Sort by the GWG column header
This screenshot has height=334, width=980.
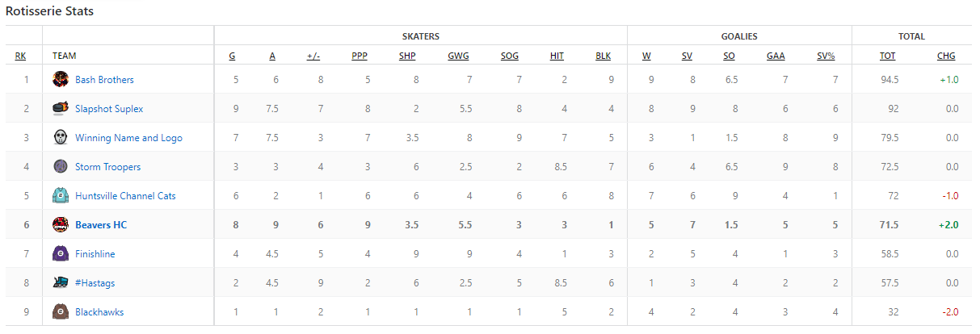(458, 56)
